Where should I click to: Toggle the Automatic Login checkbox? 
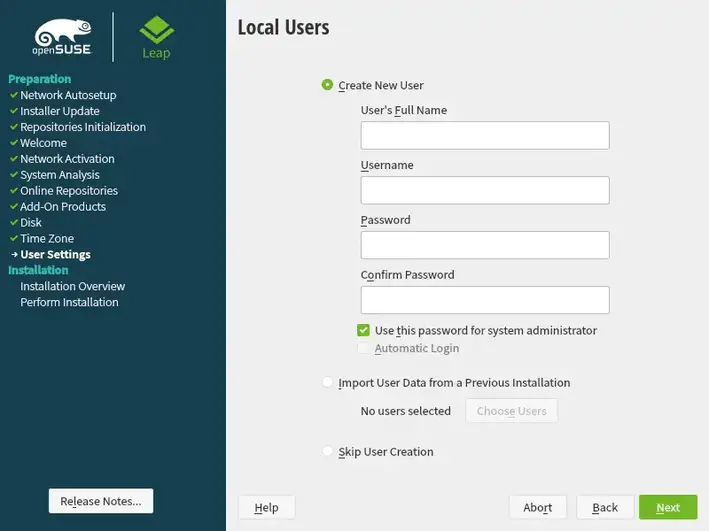click(x=363, y=348)
